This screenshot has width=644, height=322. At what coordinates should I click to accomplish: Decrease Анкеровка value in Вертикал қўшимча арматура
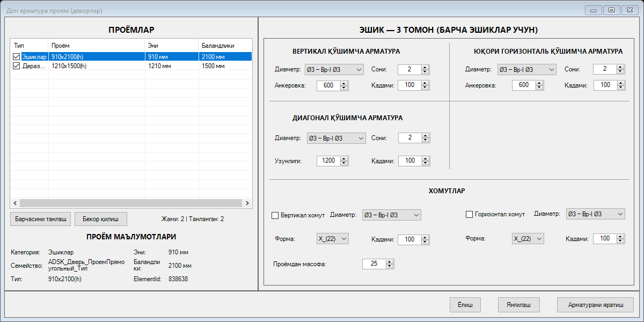point(344,88)
